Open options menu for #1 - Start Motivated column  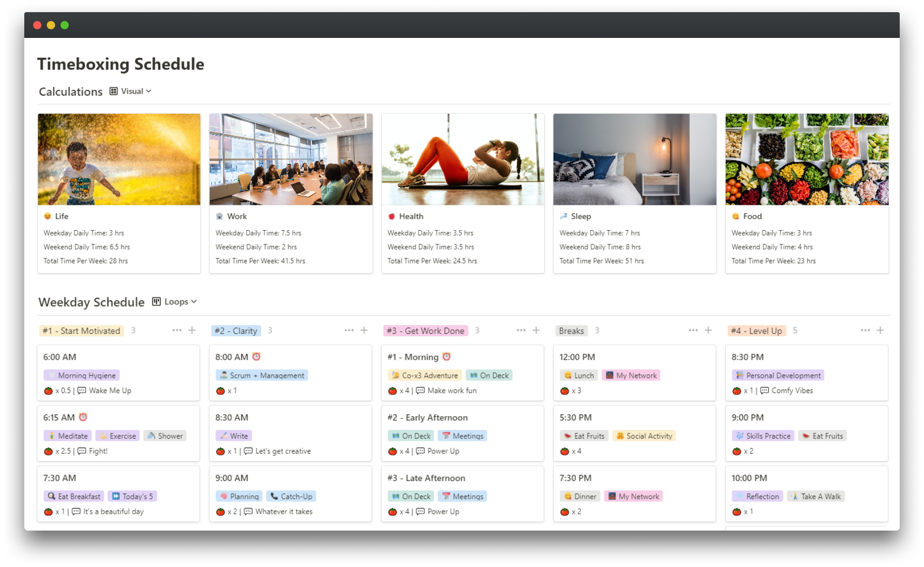click(177, 330)
